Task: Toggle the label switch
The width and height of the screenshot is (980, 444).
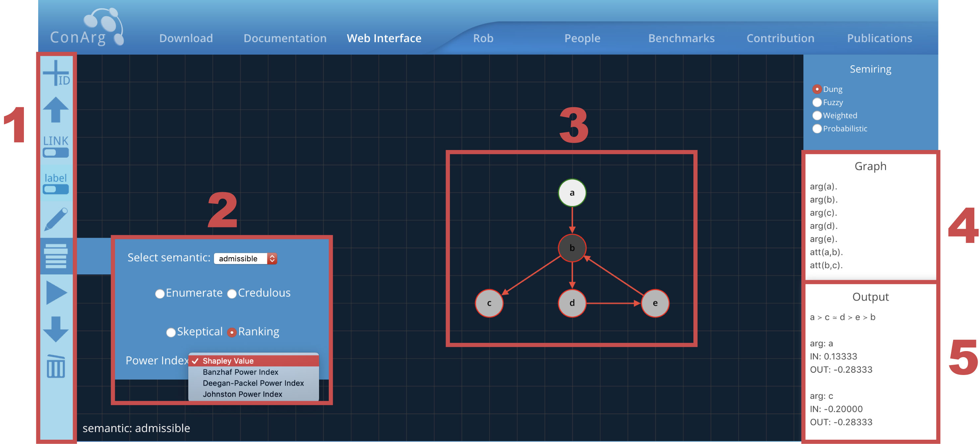Action: click(55, 189)
